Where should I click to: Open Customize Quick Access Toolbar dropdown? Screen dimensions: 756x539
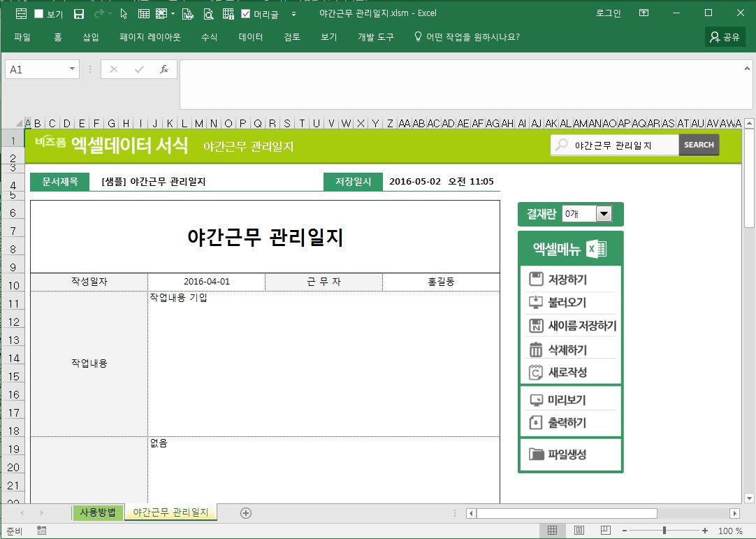293,14
